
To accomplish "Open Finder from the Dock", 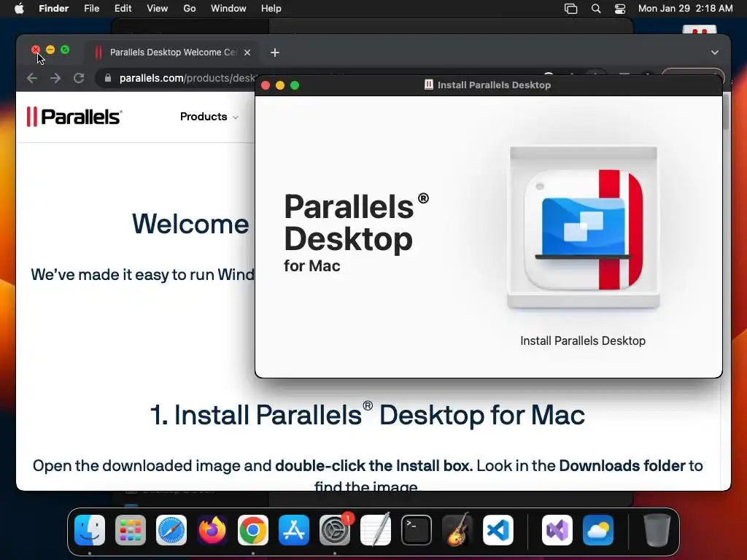I will pyautogui.click(x=90, y=530).
